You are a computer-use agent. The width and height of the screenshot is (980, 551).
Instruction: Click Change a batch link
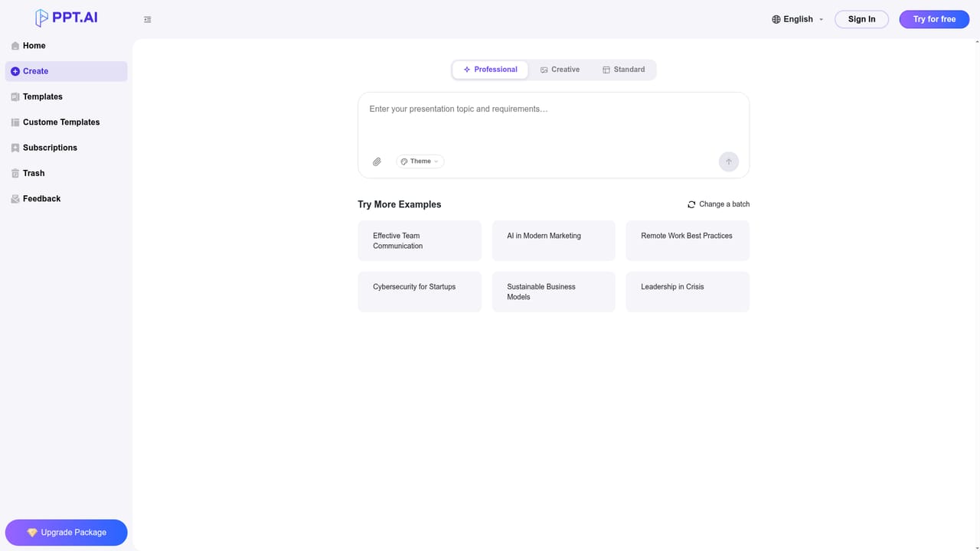[718, 204]
